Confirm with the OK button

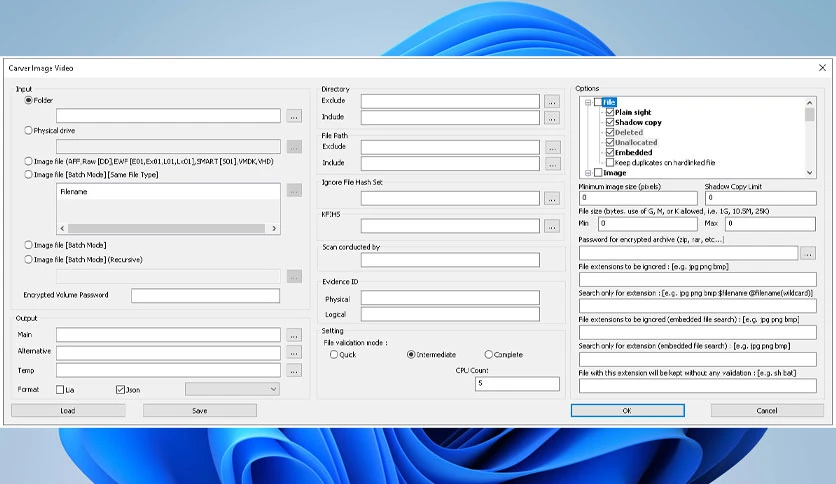(628, 410)
